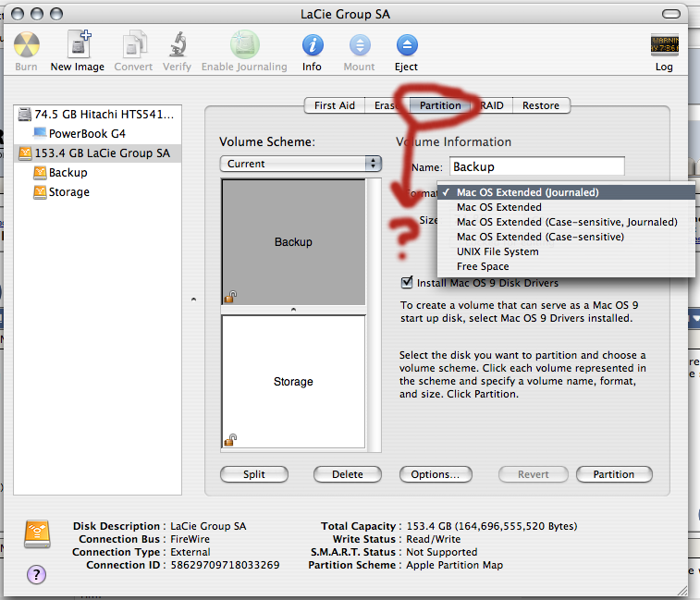700x600 pixels.
Task: Click the Mount toolbar icon
Action: (360, 45)
